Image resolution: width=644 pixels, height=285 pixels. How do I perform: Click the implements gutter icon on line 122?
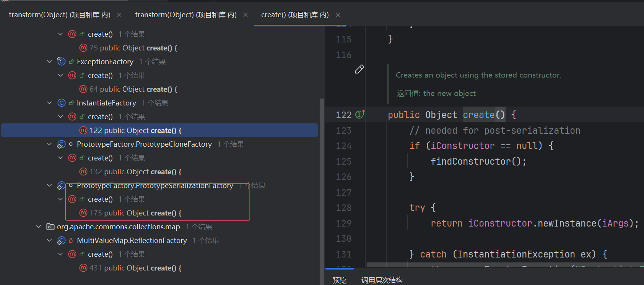coord(359,115)
